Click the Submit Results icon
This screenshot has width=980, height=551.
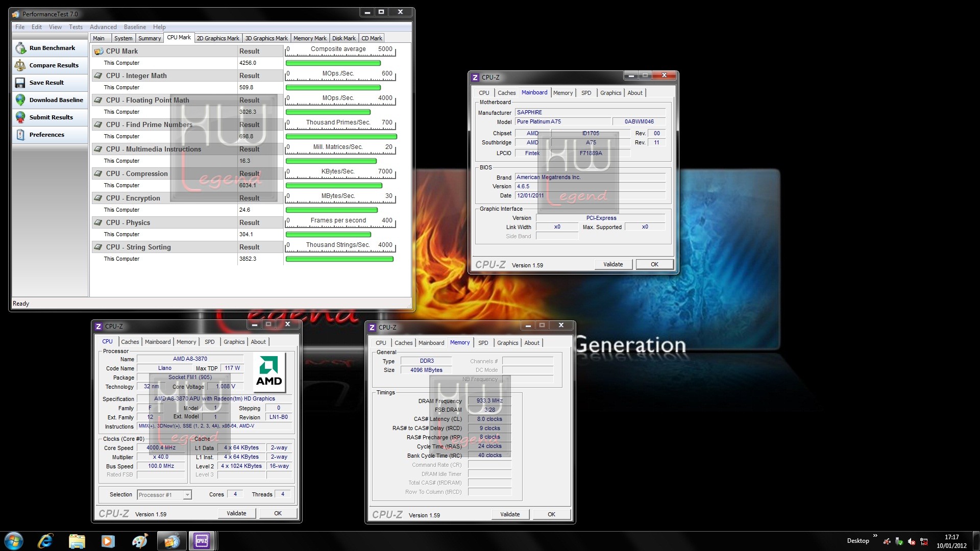click(20, 117)
